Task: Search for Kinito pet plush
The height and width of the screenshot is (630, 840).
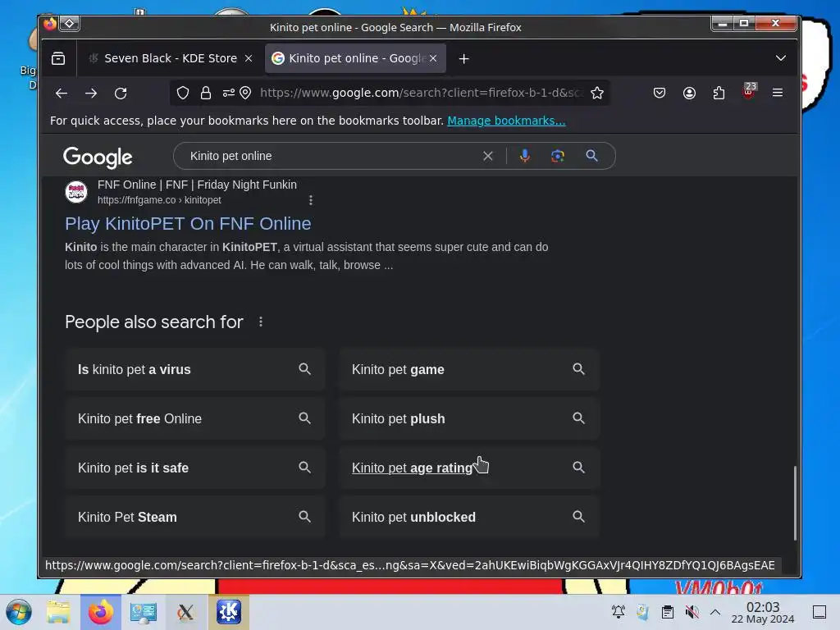Action: 468,418
